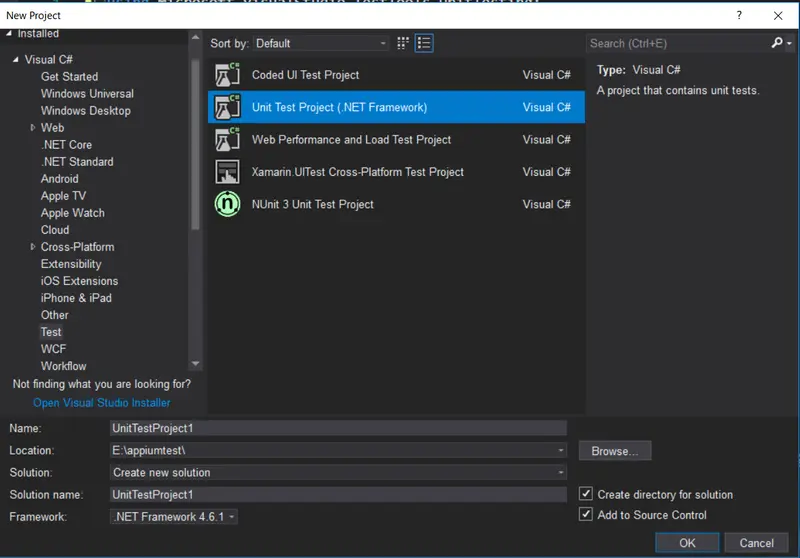Click OK to create the project

pos(687,543)
